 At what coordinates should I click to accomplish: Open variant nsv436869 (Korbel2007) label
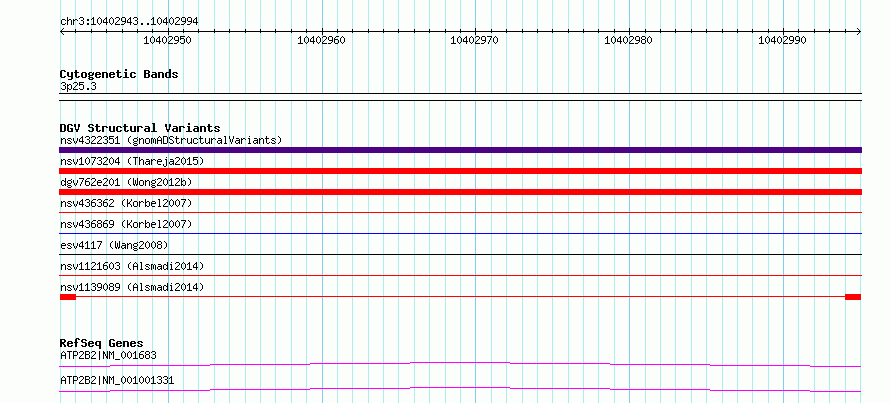(x=126, y=224)
